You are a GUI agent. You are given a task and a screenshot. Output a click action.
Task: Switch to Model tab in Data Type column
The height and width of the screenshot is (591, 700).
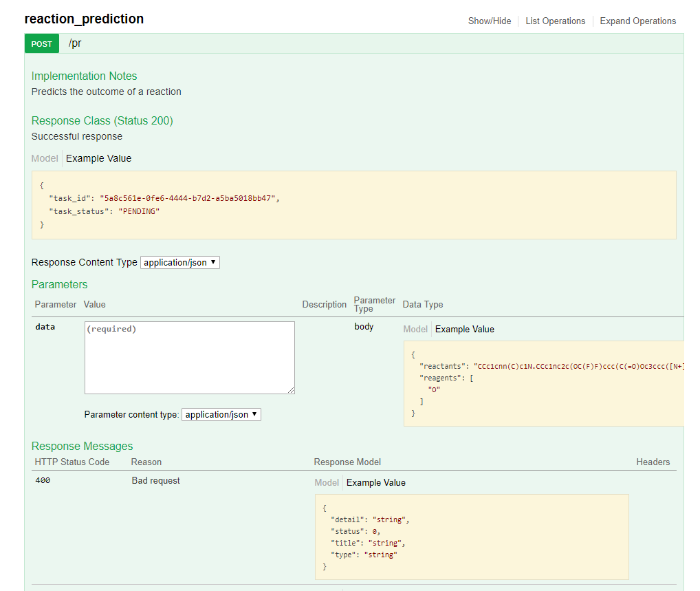[415, 330]
